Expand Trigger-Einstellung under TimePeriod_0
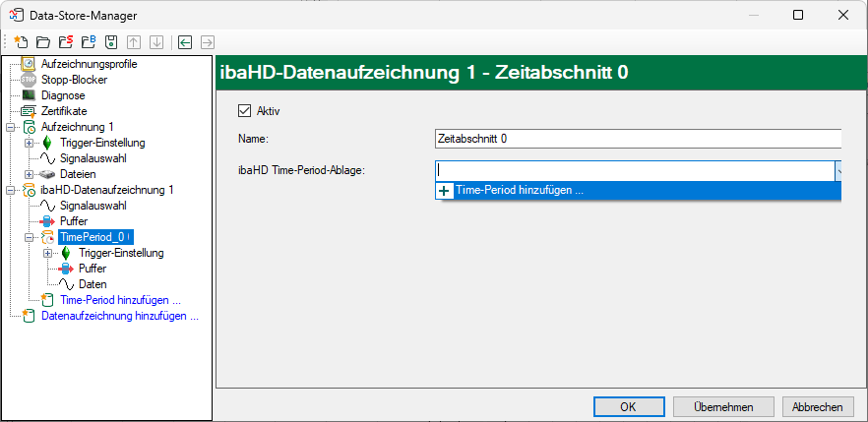Screen dimensions: 868x422 tap(47, 253)
